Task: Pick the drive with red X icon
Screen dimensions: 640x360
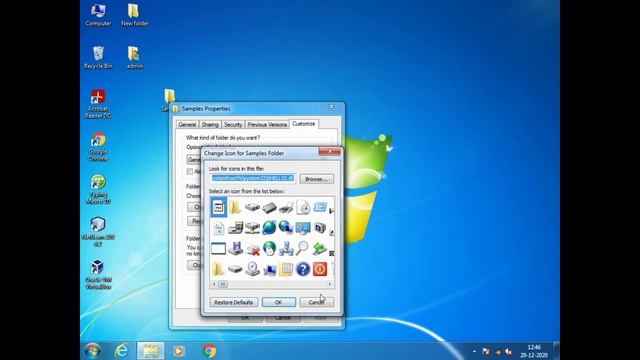Action: 252,249
